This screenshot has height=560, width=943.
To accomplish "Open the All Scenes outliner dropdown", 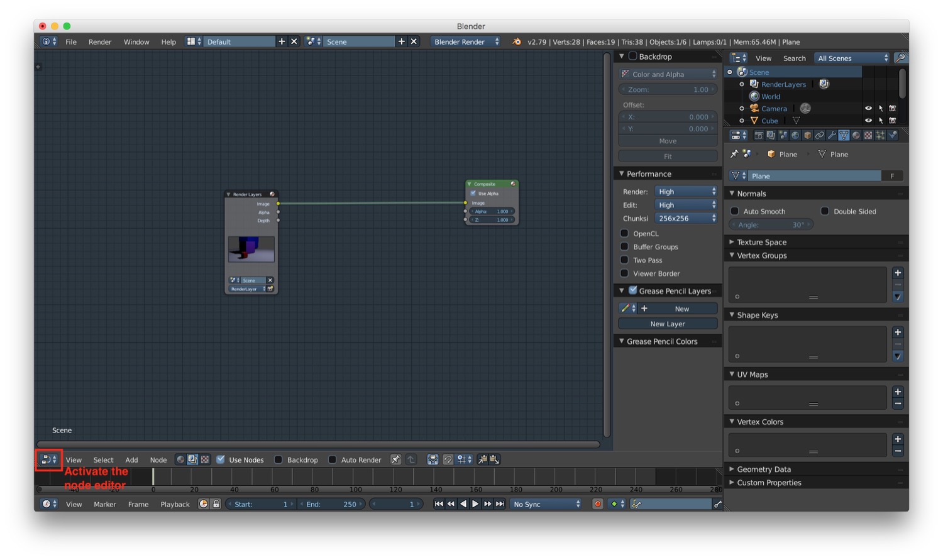I will click(x=852, y=58).
